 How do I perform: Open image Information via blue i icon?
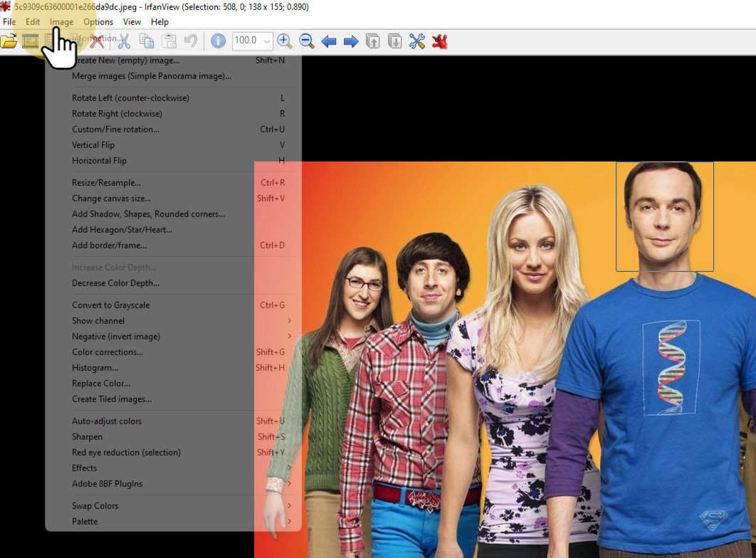click(218, 41)
